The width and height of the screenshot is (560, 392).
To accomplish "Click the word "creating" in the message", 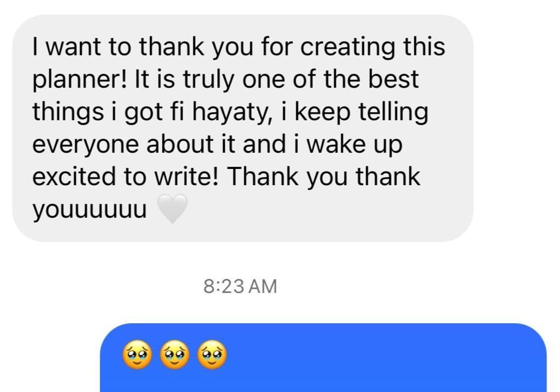I will tap(348, 48).
